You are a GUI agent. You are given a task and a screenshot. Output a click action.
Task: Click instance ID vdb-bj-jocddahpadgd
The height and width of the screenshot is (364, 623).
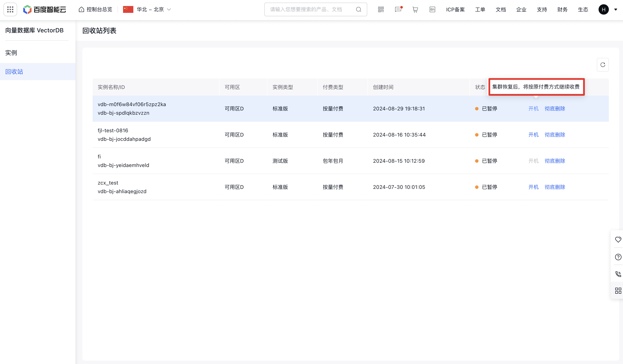124,139
